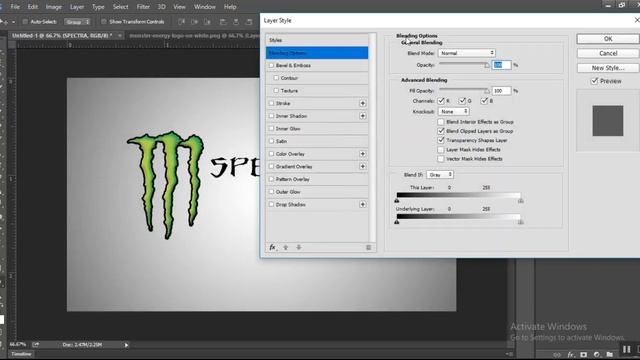Add another Inner Shadow with plus icon

coord(362,116)
